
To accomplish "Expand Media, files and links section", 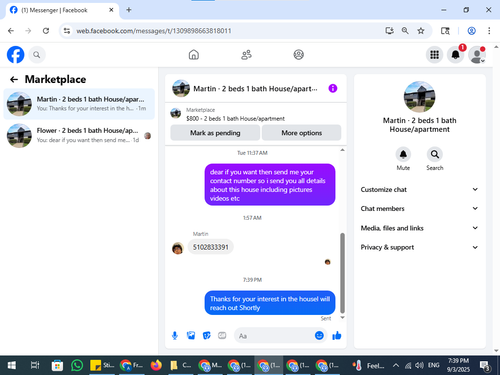I will (x=419, y=228).
